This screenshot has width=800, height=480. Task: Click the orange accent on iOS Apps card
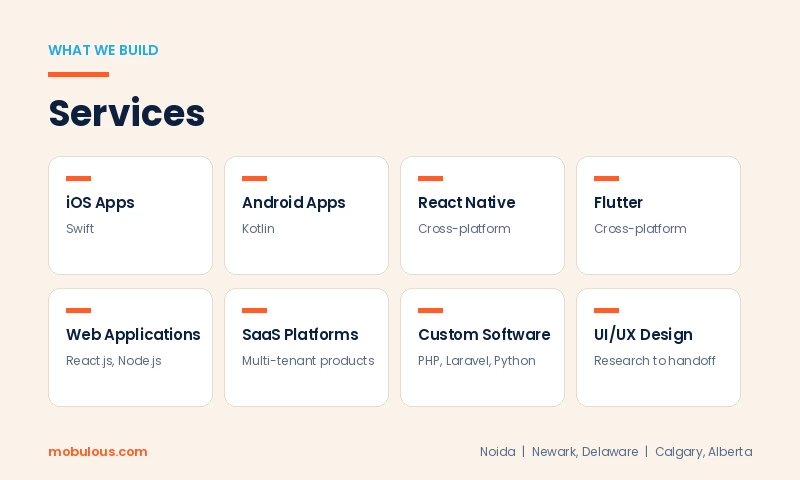(79, 178)
